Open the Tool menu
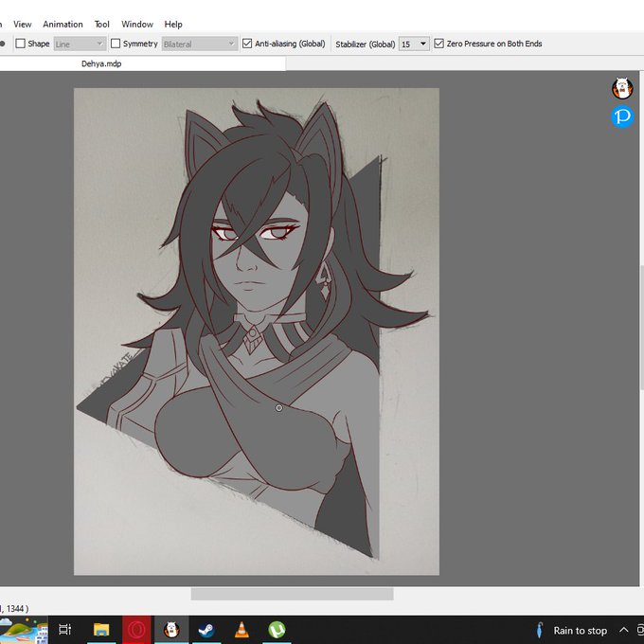This screenshot has width=644, height=644. point(102,25)
